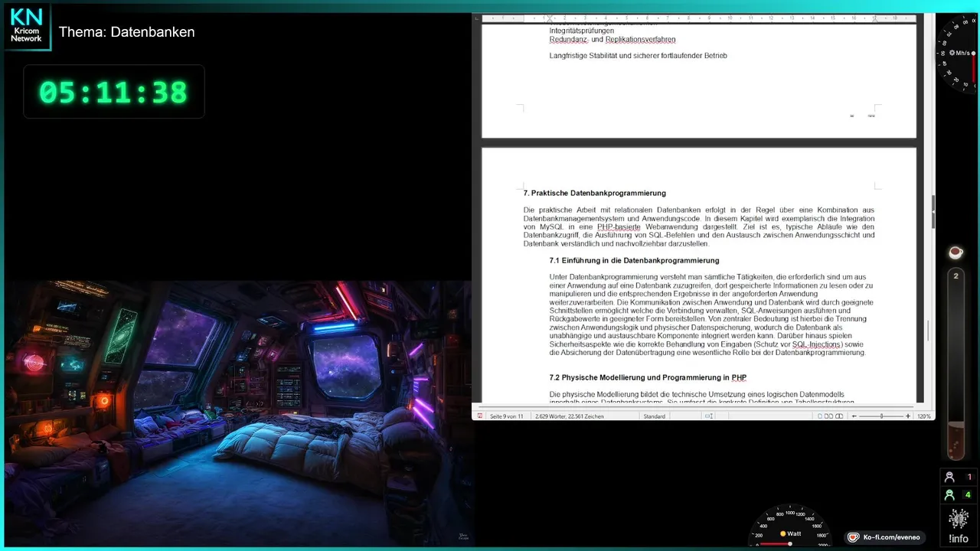Click the green viewer icon with count 4

(950, 495)
